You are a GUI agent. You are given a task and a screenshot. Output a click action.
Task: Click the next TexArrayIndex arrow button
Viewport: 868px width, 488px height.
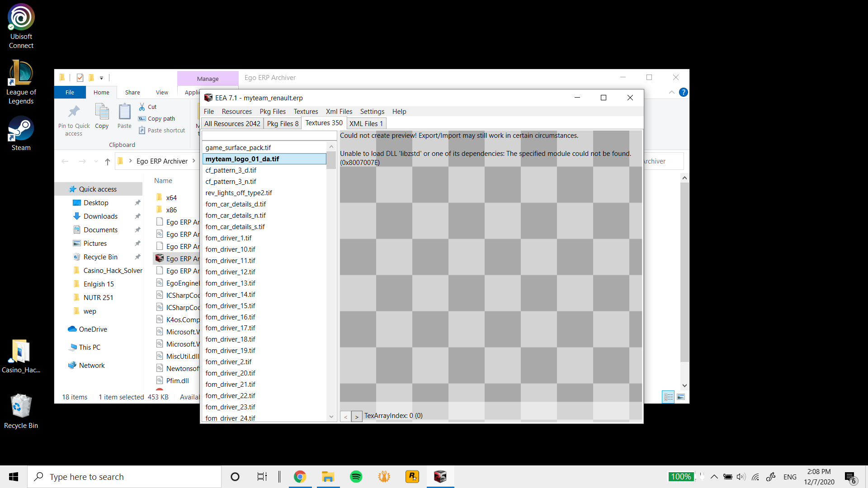pos(357,416)
